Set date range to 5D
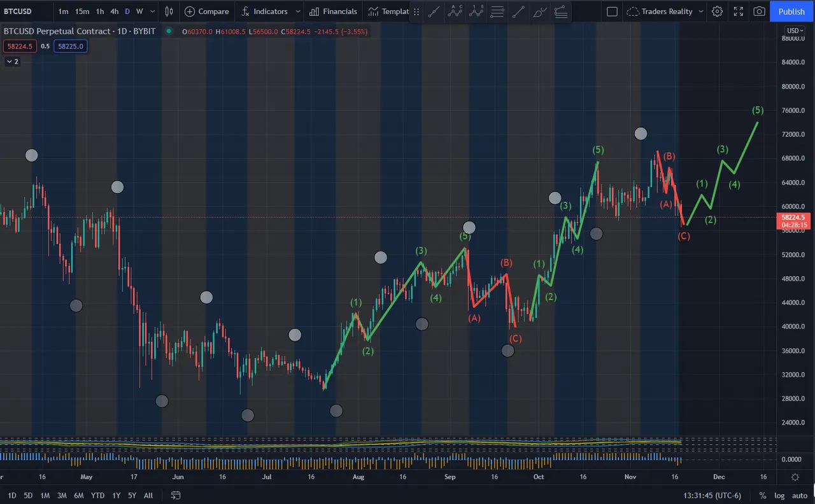This screenshot has width=815, height=504. click(x=28, y=495)
